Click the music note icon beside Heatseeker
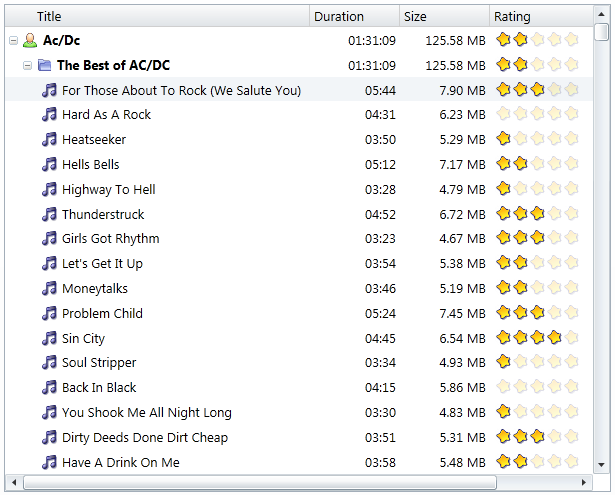Image resolution: width=615 pixels, height=495 pixels. pos(49,139)
